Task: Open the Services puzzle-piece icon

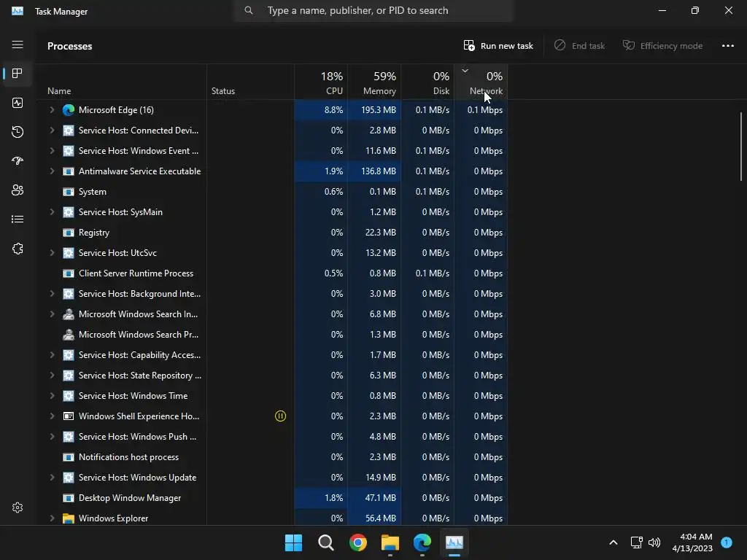Action: pyautogui.click(x=18, y=249)
